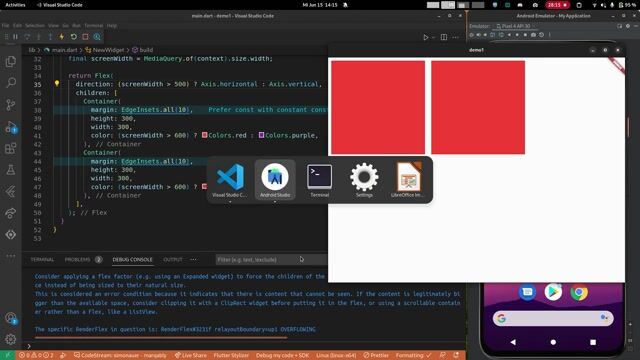Open Search view in activity bar
This screenshot has width=640, height=360.
[x=11, y=83]
